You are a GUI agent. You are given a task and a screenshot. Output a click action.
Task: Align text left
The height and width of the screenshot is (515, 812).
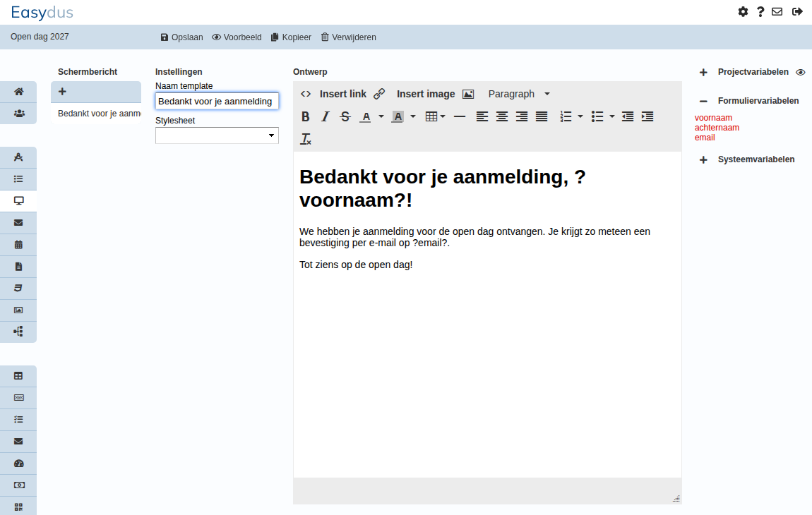tap(482, 117)
